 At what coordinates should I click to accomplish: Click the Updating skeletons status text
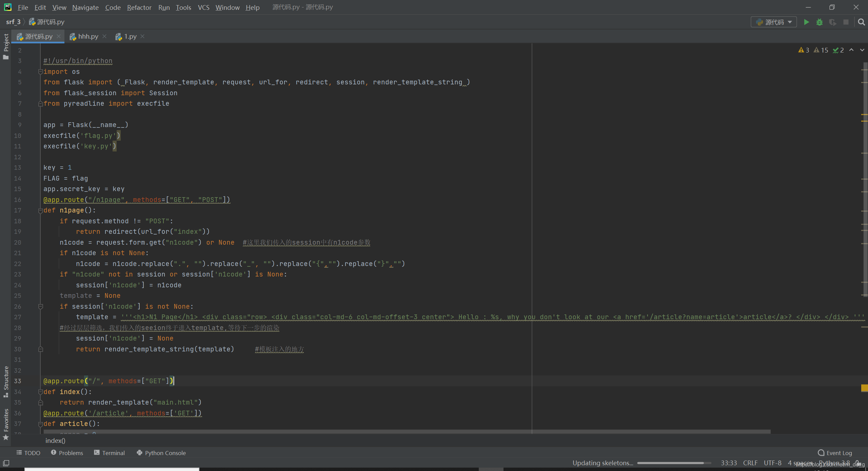(x=603, y=463)
